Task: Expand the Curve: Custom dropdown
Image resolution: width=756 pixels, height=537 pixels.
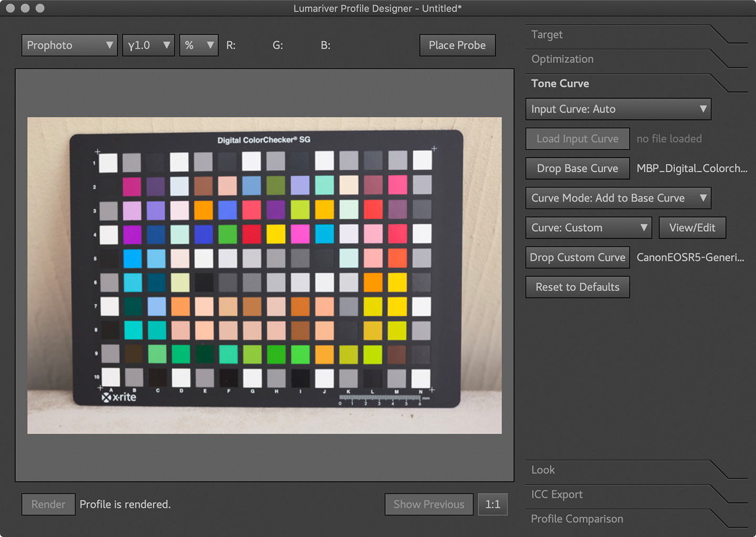Action: coord(588,228)
